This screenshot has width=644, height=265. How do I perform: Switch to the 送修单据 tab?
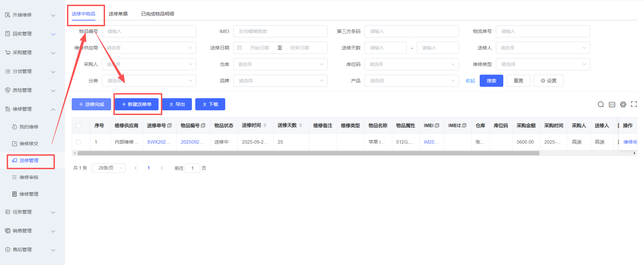(x=118, y=14)
